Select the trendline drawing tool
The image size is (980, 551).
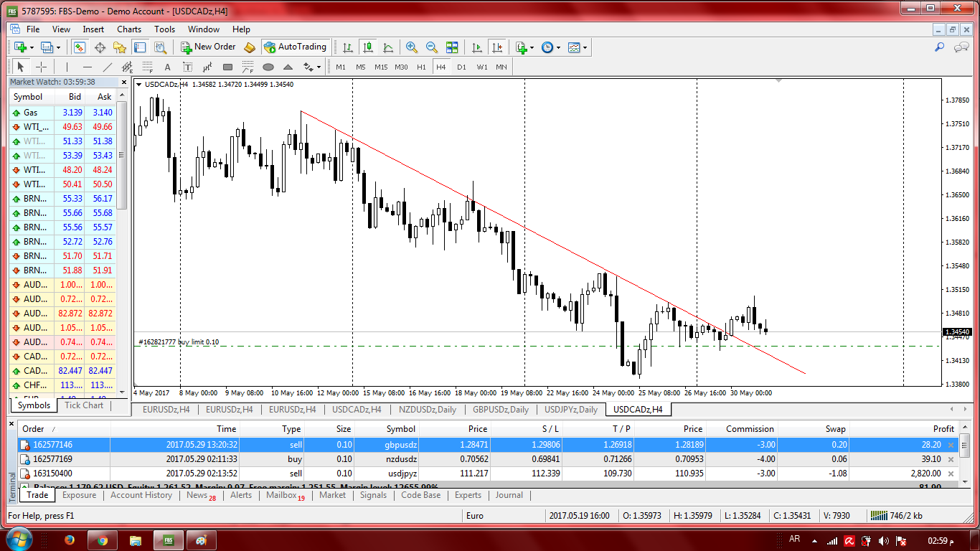click(x=107, y=67)
